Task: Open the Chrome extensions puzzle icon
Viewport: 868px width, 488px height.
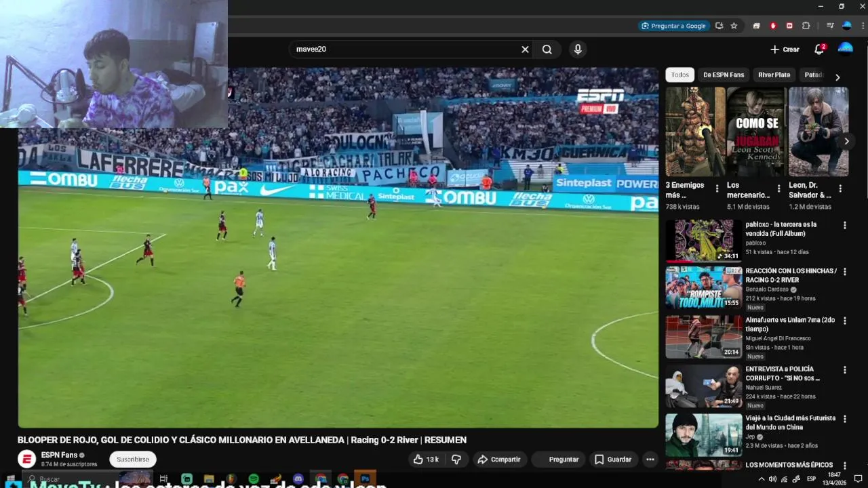Action: (806, 26)
